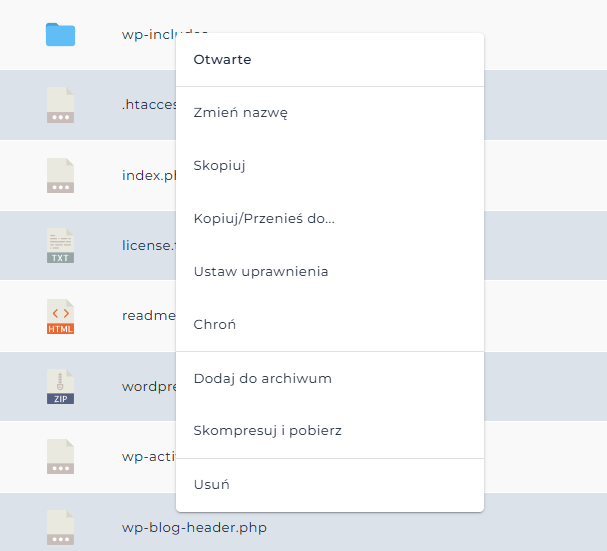
Task: Click the .htaccess file icon
Action: coord(60,105)
